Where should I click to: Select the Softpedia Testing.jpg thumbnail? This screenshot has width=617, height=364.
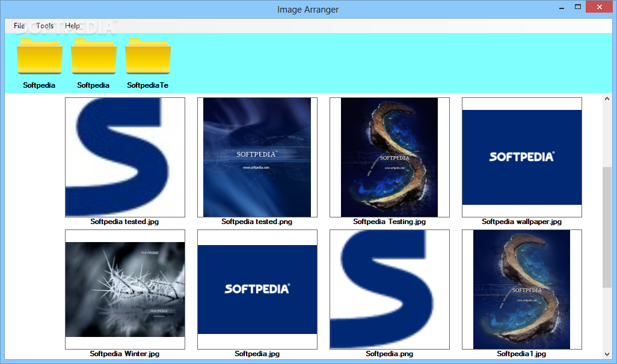[x=390, y=157]
